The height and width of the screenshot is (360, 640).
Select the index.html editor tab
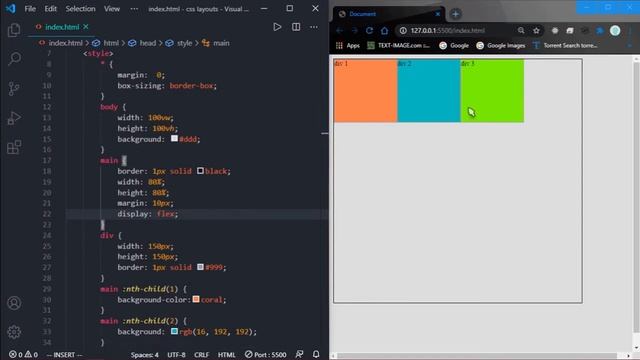pos(61,27)
